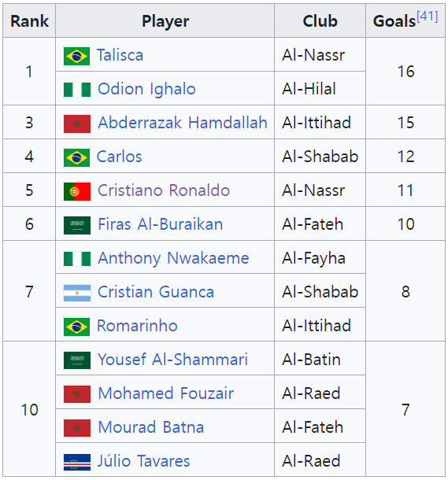The width and height of the screenshot is (448, 480).
Task: Follow the Abderrazak Hamdallah link
Action: (x=183, y=123)
